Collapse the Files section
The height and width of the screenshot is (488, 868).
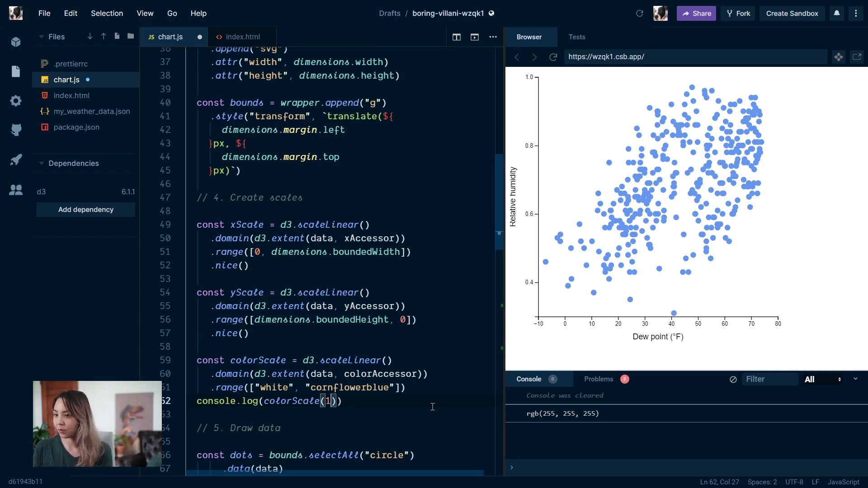[x=42, y=37]
